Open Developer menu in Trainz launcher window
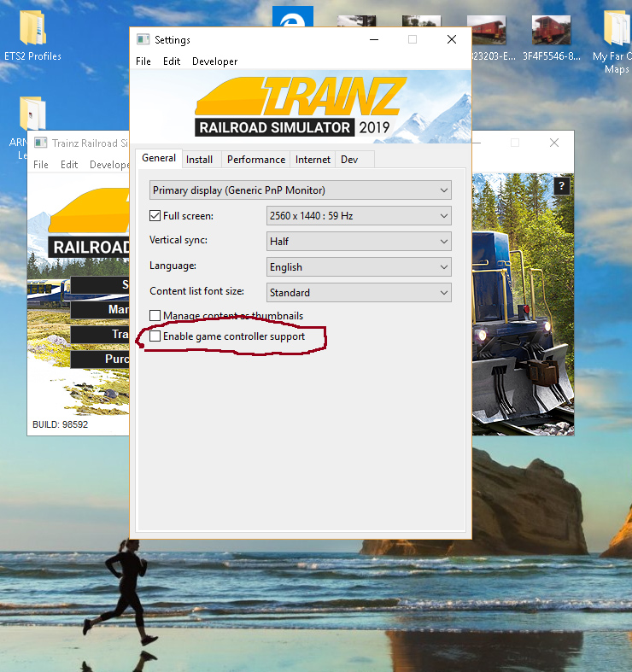The image size is (632, 672). [109, 165]
